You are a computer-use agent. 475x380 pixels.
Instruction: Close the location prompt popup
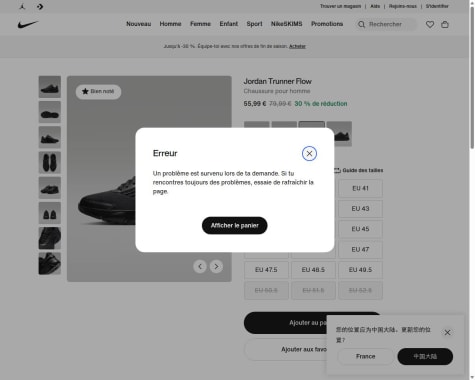(447, 332)
